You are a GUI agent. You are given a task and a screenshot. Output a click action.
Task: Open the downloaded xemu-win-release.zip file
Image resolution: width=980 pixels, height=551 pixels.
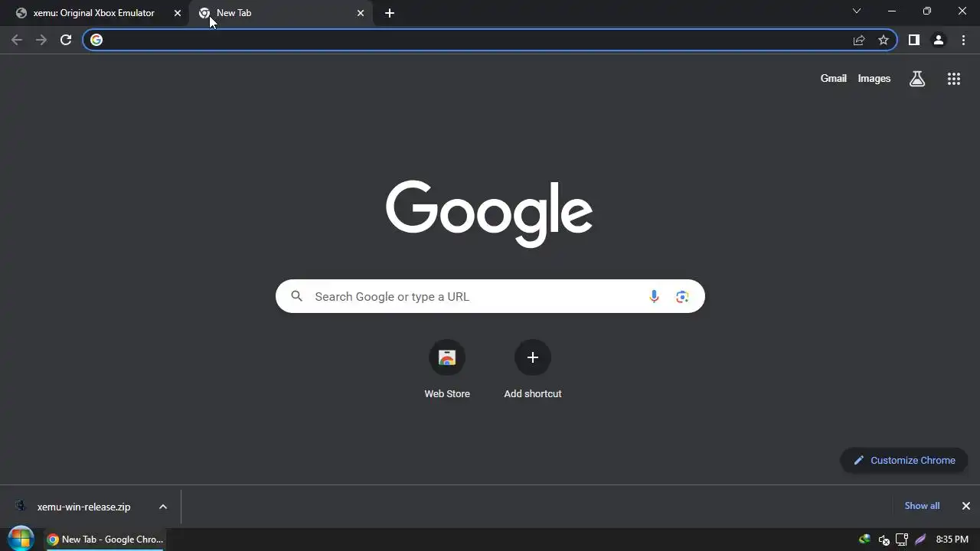tap(83, 507)
